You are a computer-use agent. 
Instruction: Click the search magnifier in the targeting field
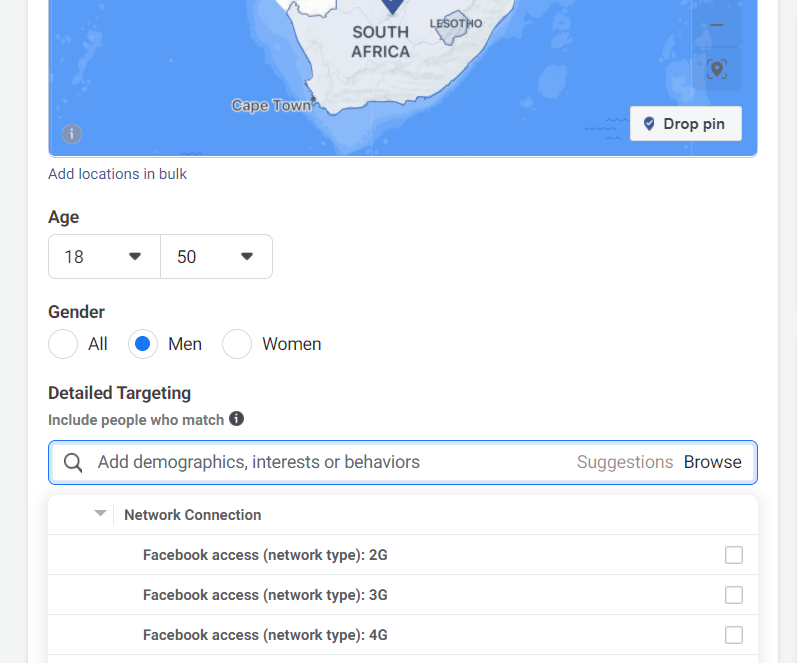click(73, 463)
